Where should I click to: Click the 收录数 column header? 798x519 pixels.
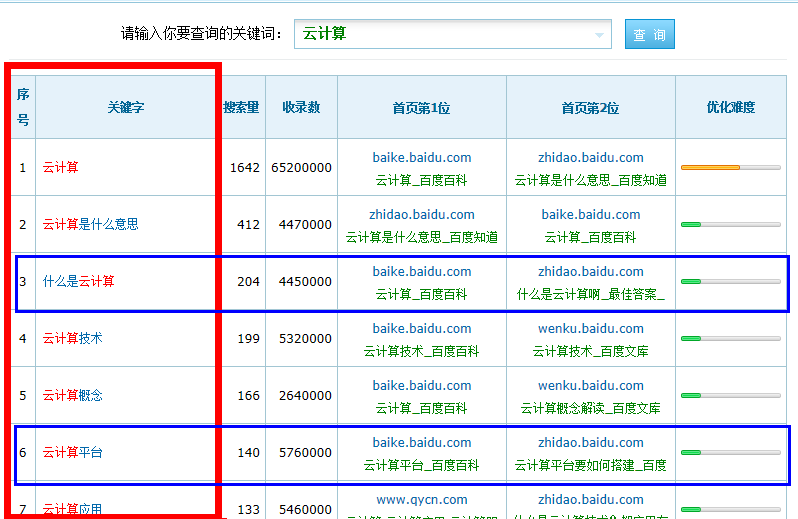click(x=301, y=107)
